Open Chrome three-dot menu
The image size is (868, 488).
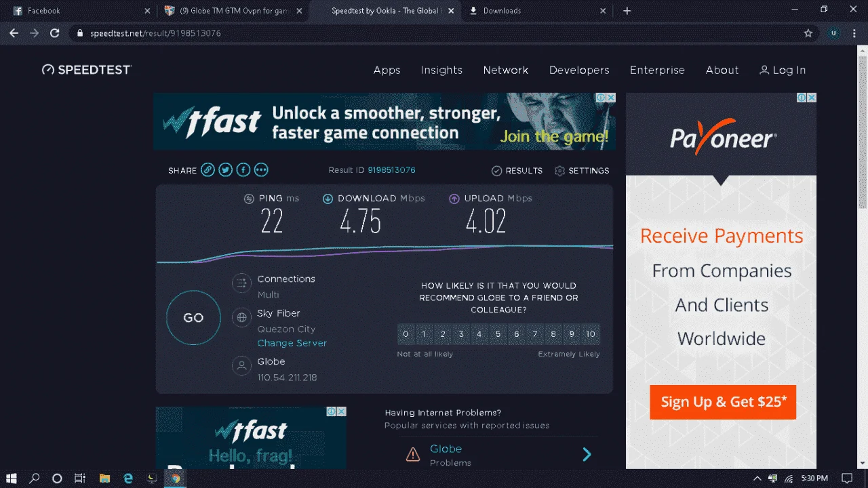(x=854, y=33)
